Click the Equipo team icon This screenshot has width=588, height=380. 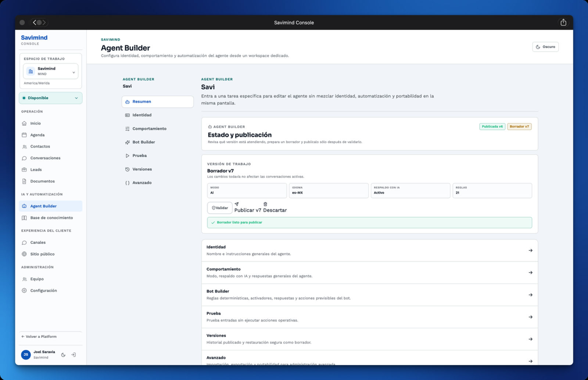(x=24, y=279)
